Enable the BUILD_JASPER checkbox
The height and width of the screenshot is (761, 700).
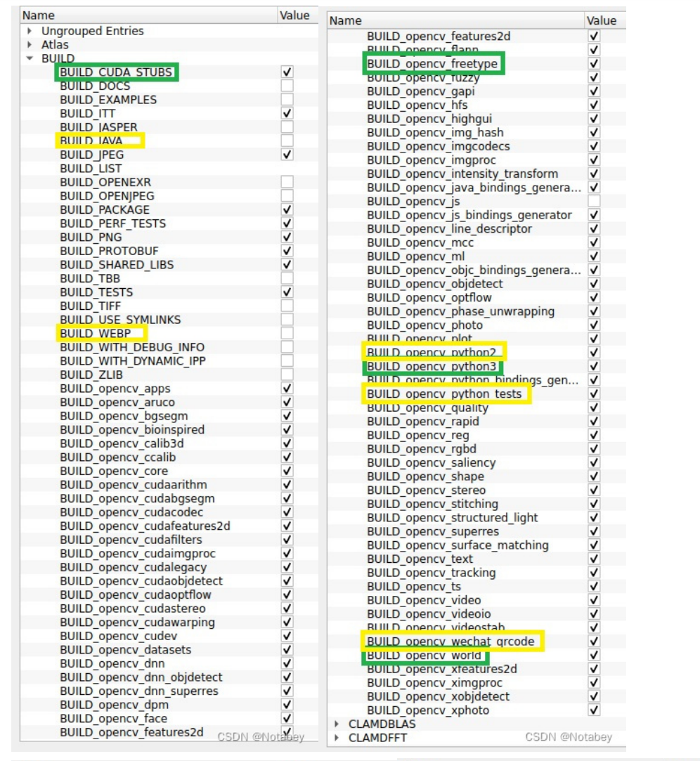tap(287, 127)
